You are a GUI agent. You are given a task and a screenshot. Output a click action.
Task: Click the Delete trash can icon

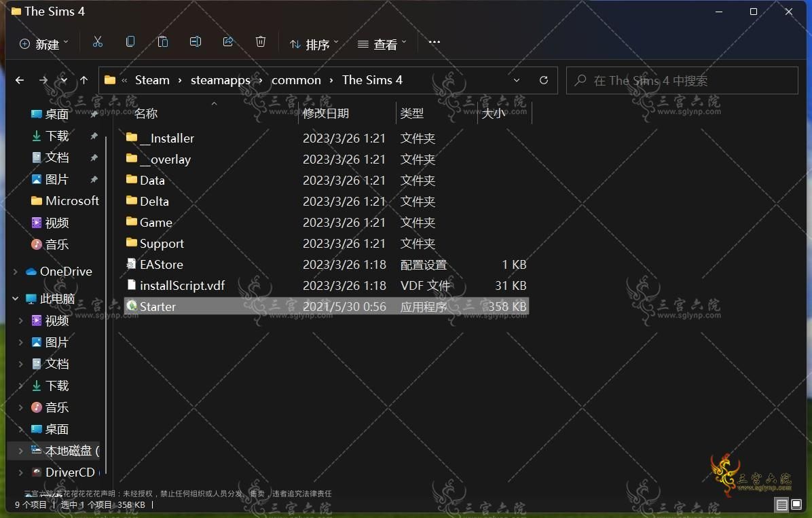tap(261, 43)
